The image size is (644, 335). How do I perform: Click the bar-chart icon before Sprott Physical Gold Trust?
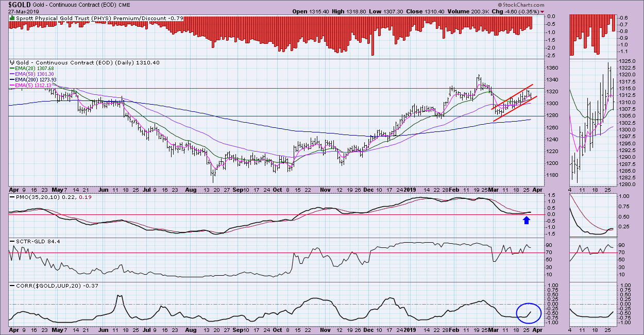tap(13, 19)
